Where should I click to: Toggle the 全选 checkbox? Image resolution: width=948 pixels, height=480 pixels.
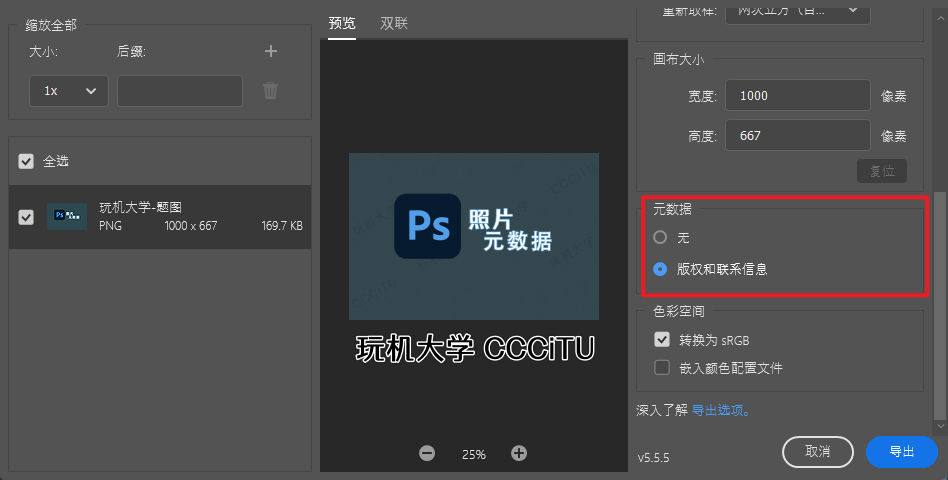click(x=26, y=161)
